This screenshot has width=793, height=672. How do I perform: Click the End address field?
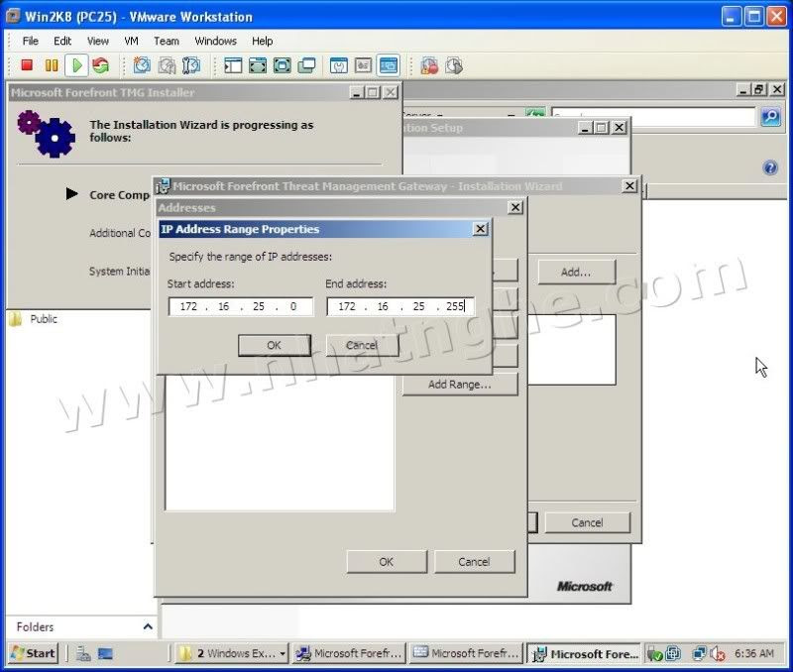pos(400,306)
